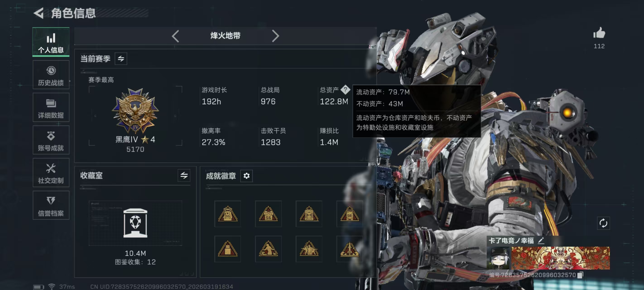Select the S8 season badge

(x=349, y=214)
